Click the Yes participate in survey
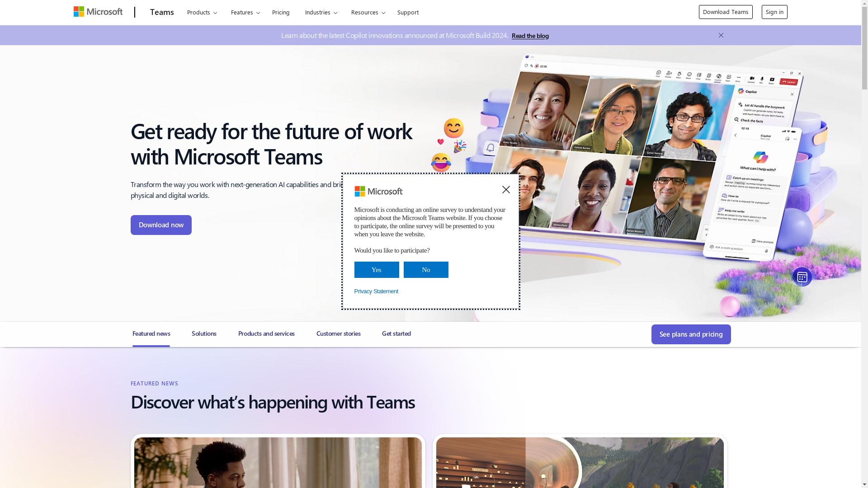 (377, 269)
